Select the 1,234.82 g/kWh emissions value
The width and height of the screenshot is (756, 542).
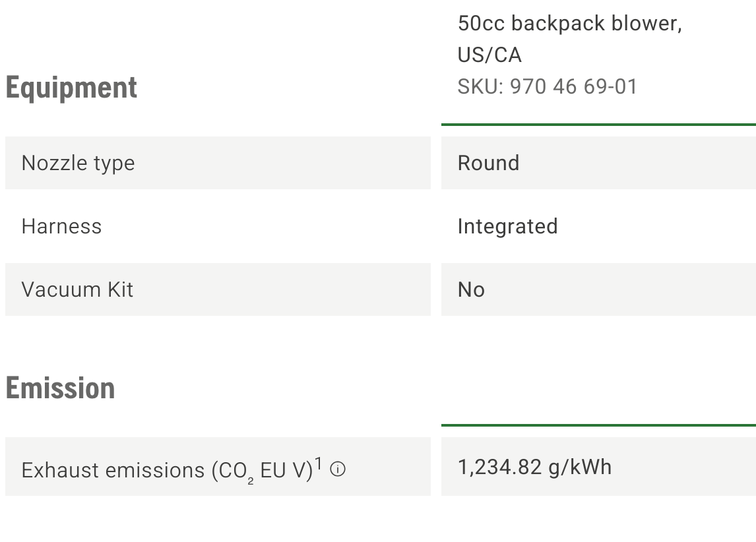pyautogui.click(x=534, y=467)
